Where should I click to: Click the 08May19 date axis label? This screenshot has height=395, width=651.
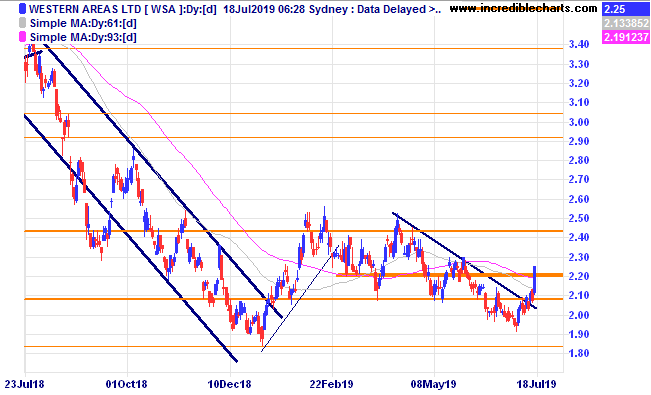tap(434, 384)
